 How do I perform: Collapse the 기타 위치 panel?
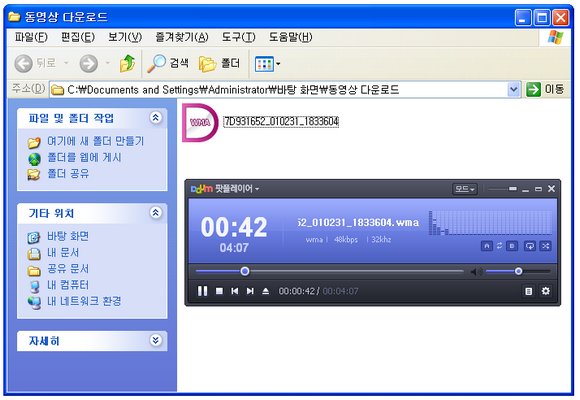(156, 213)
